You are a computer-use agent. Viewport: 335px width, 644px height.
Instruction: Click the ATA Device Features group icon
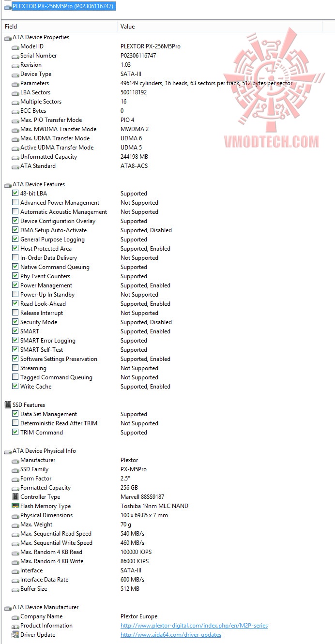[x=8, y=185]
